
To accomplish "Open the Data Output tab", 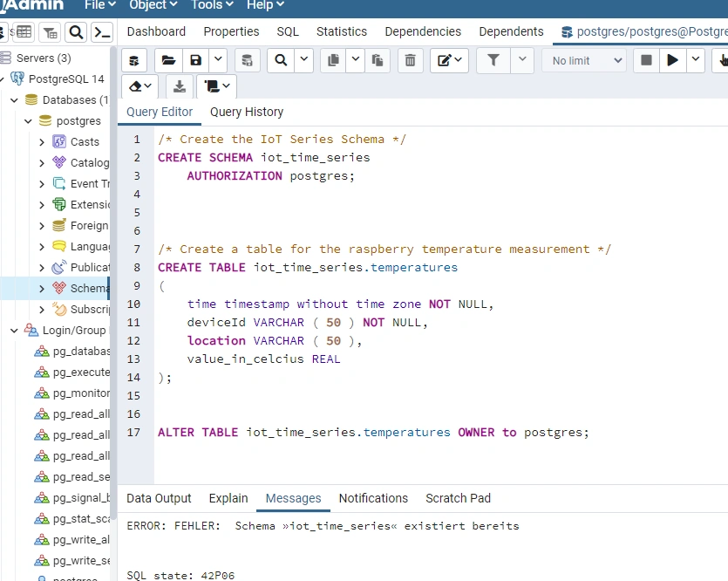I will click(x=159, y=498).
